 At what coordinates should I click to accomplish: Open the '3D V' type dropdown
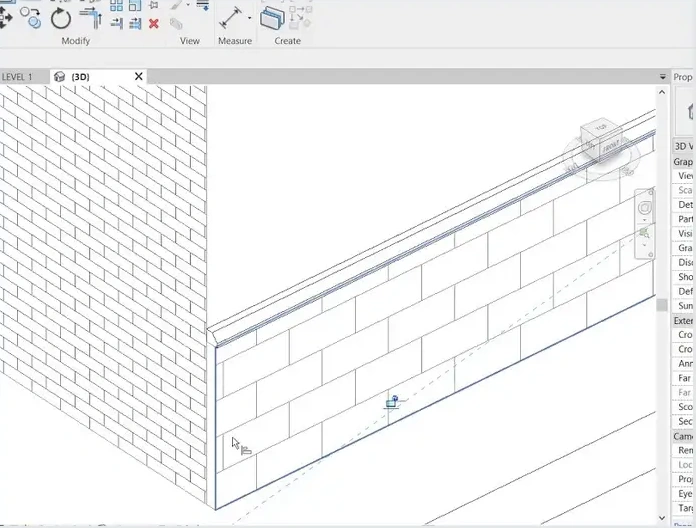[x=684, y=146]
